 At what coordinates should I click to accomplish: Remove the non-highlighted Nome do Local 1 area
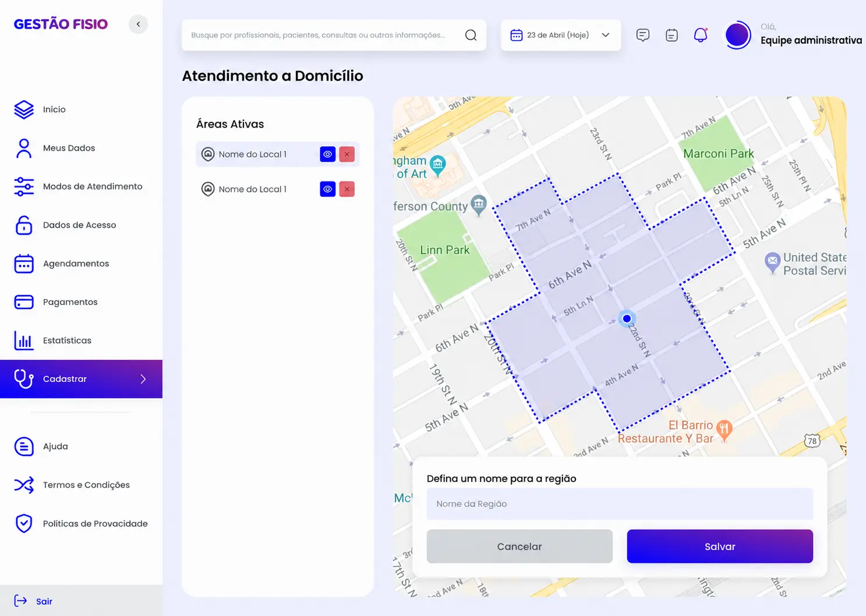click(347, 189)
